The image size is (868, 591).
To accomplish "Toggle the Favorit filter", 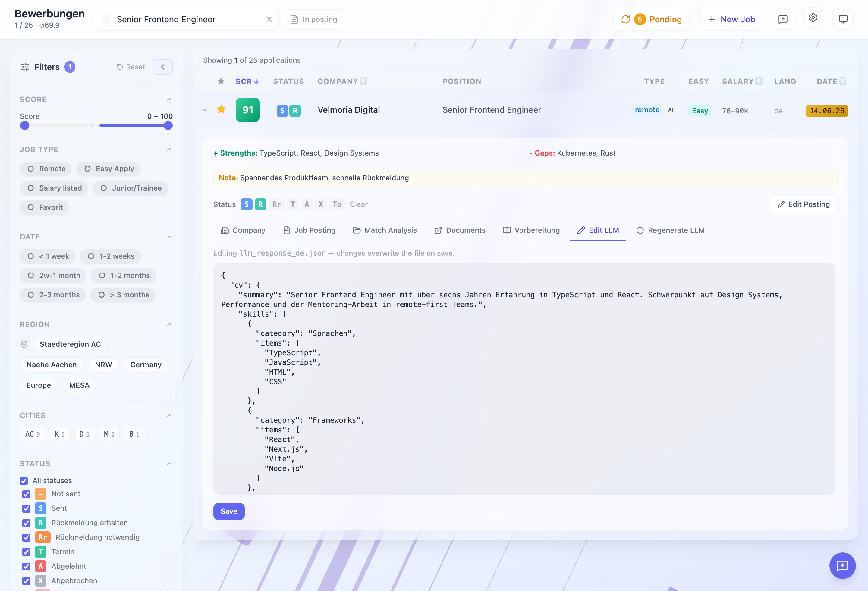I will tap(44, 207).
